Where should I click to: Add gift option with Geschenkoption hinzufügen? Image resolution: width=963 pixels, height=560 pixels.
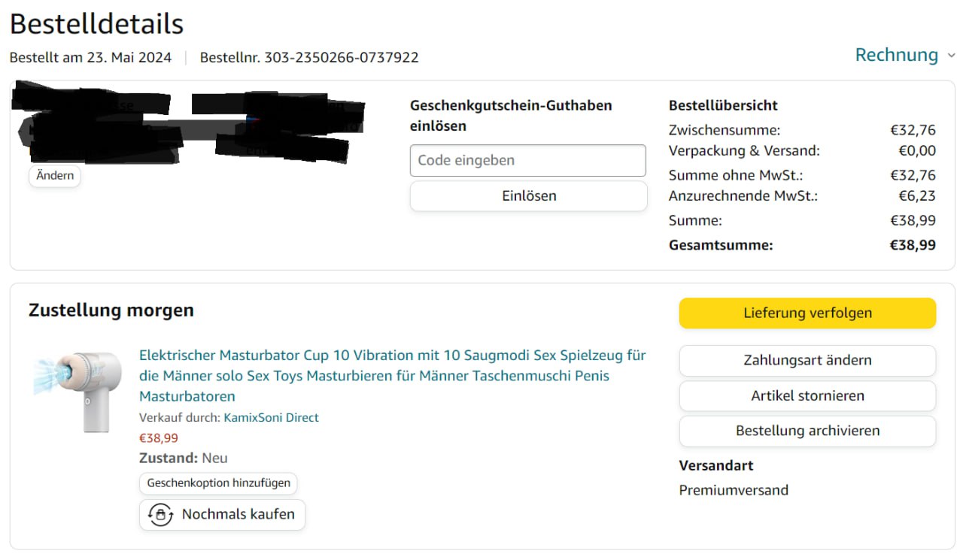[x=218, y=483]
